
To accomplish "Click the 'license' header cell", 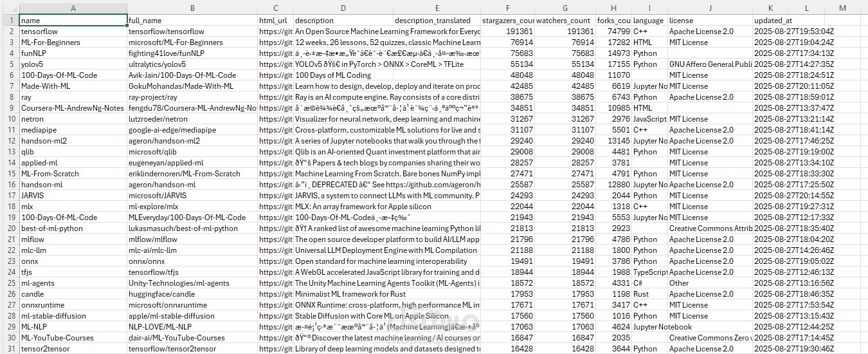I will 710,21.
